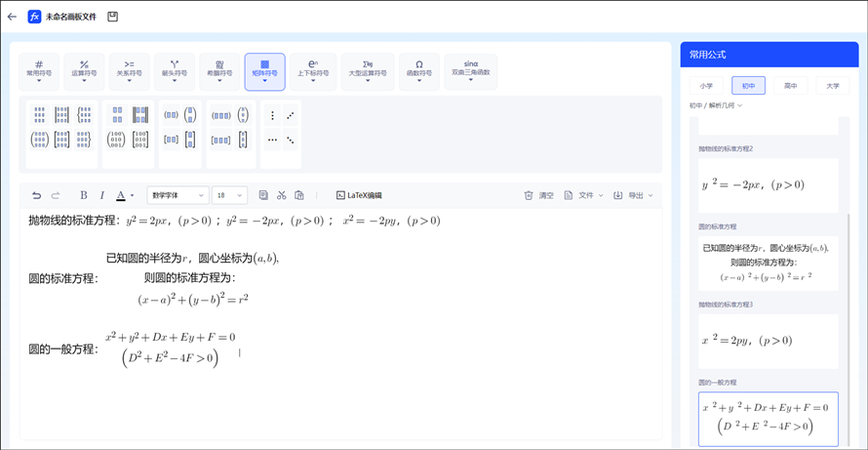This screenshot has height=450, width=868.
Task: Insert 3x3 matrix with left brace
Action: tap(84, 115)
